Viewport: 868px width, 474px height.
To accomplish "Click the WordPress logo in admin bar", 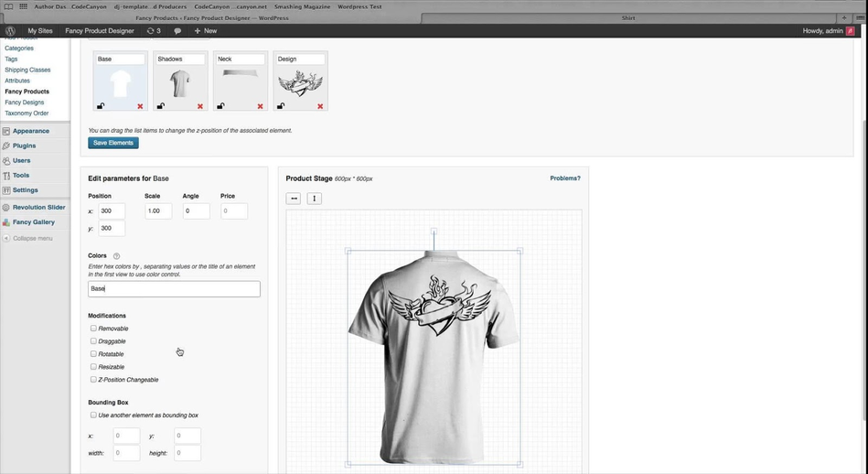I will [x=11, y=31].
